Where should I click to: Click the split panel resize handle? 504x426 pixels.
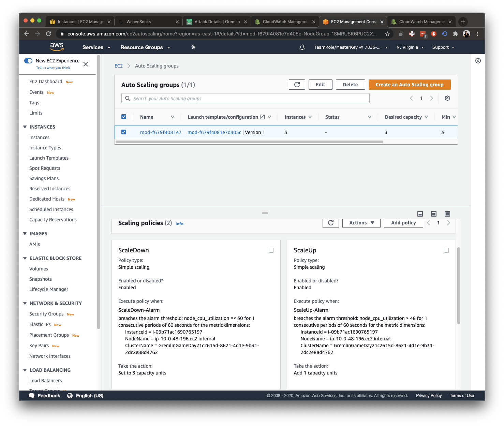(x=265, y=213)
